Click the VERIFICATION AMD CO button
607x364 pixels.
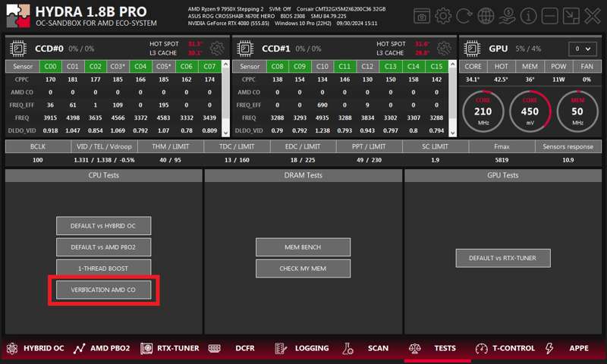[x=103, y=290]
